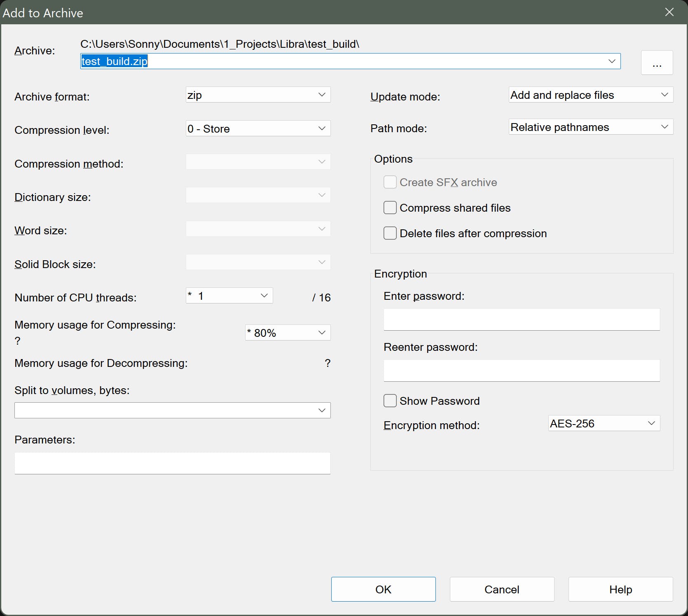Click into the Parameters text box
This screenshot has width=688, height=616.
(x=172, y=463)
